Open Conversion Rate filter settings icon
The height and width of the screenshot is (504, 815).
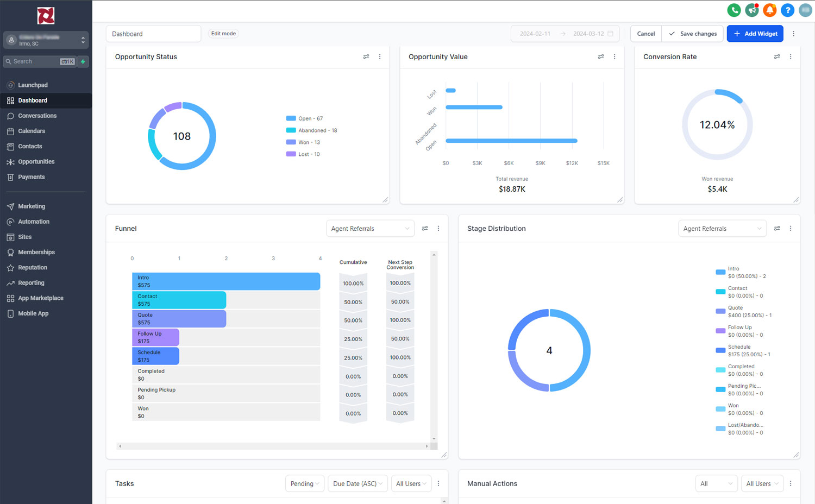tap(777, 56)
